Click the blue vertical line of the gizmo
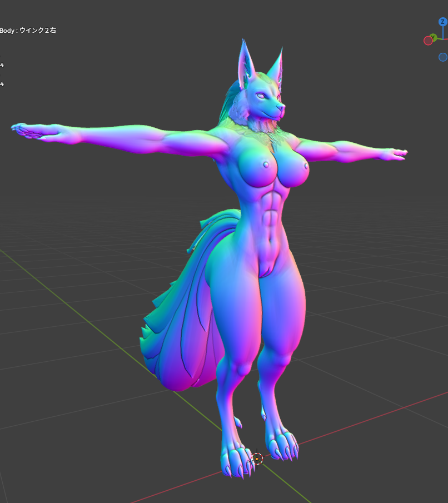This screenshot has height=503, width=448. [443, 32]
